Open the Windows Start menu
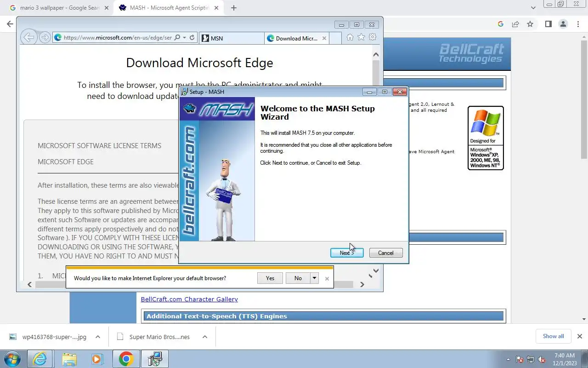Screen dimensions: 588x368 pyautogui.click(x=12, y=359)
